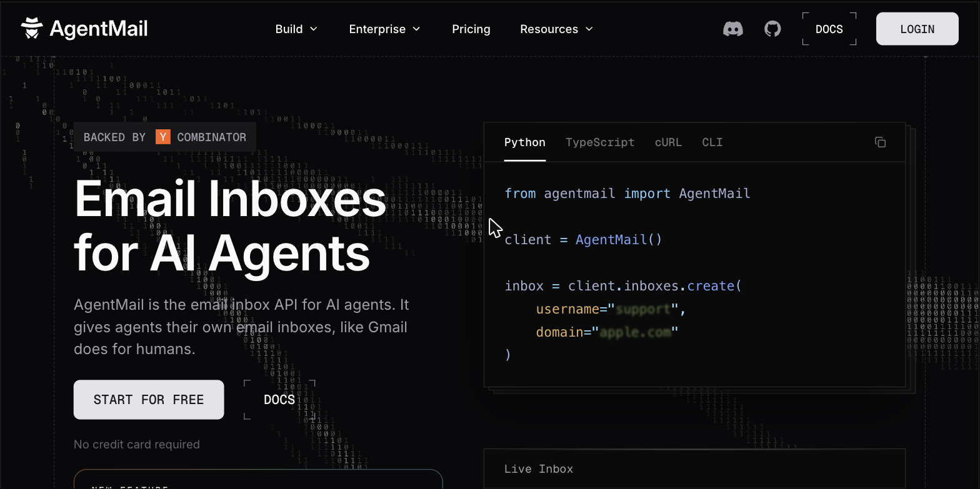
Task: Click the Y Combinator logo badge
Action: (x=163, y=137)
